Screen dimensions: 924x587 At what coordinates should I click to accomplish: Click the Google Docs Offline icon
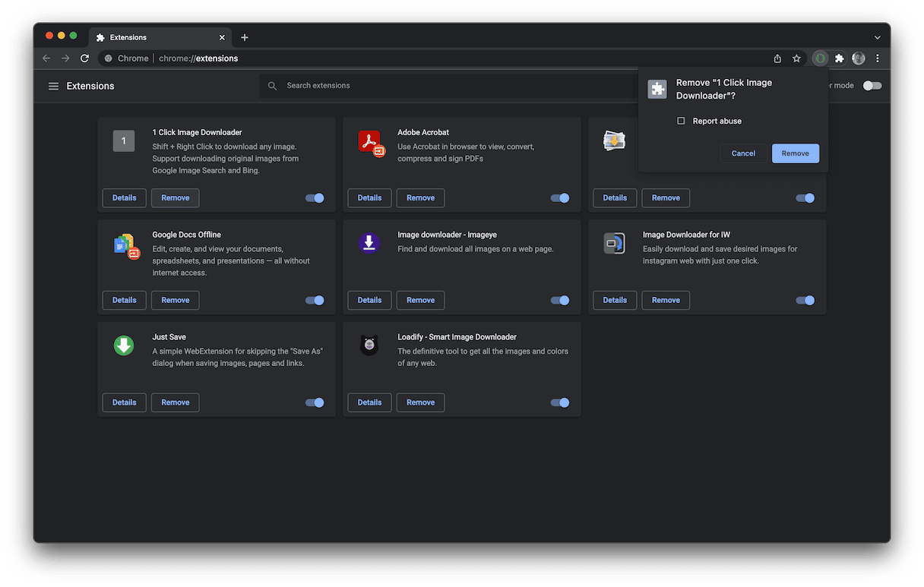click(126, 245)
